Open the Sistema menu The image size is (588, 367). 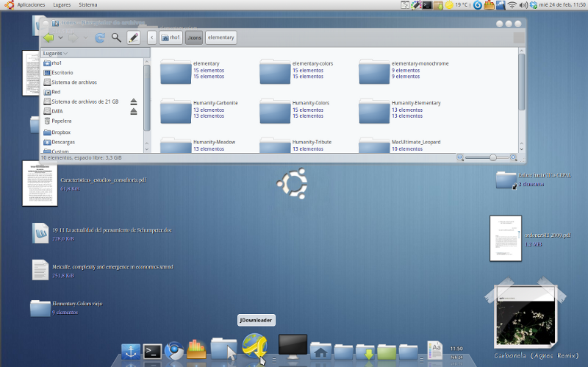[87, 4]
